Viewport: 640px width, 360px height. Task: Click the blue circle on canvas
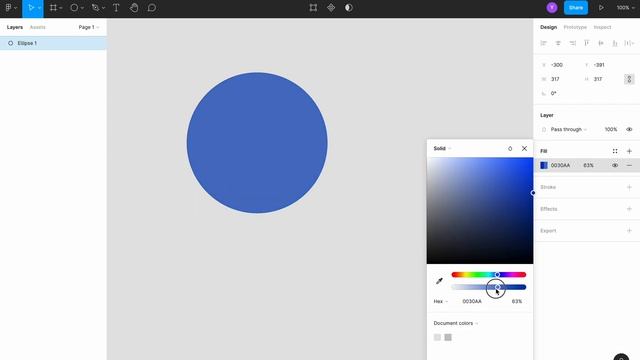coord(257,143)
